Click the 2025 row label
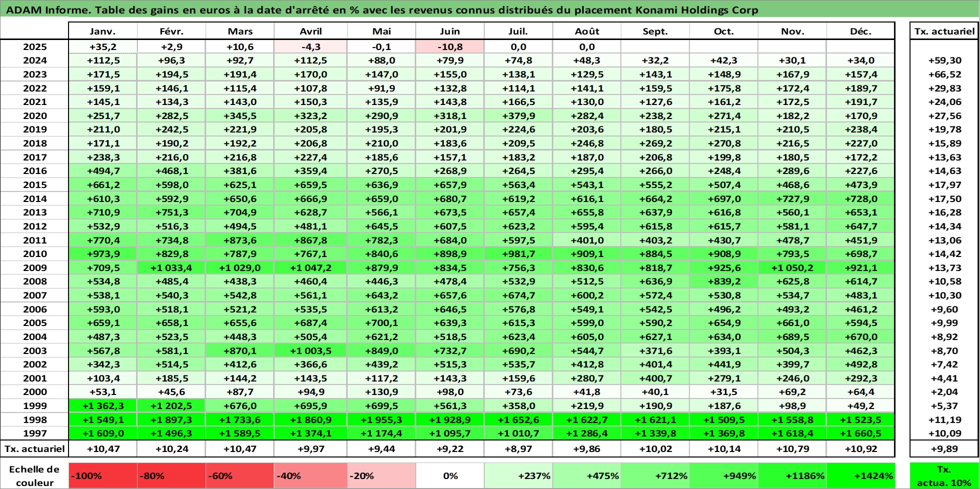Viewport: 980px width, 489px height. [x=35, y=47]
